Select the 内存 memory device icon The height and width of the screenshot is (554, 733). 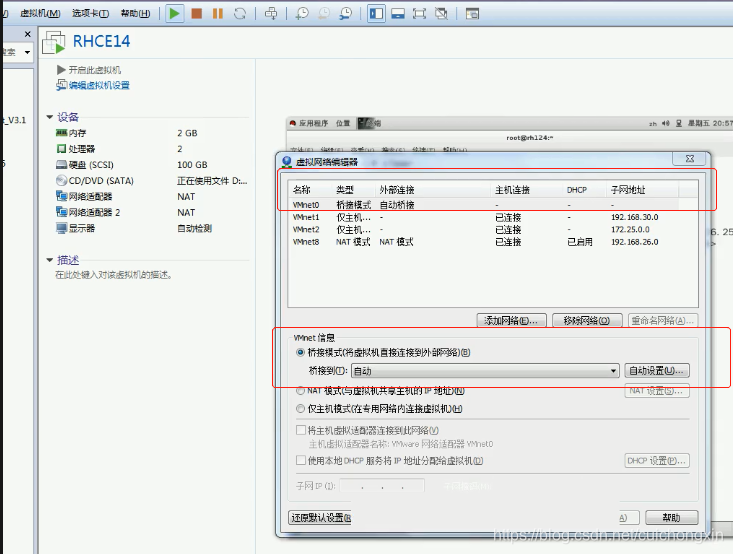[61, 133]
